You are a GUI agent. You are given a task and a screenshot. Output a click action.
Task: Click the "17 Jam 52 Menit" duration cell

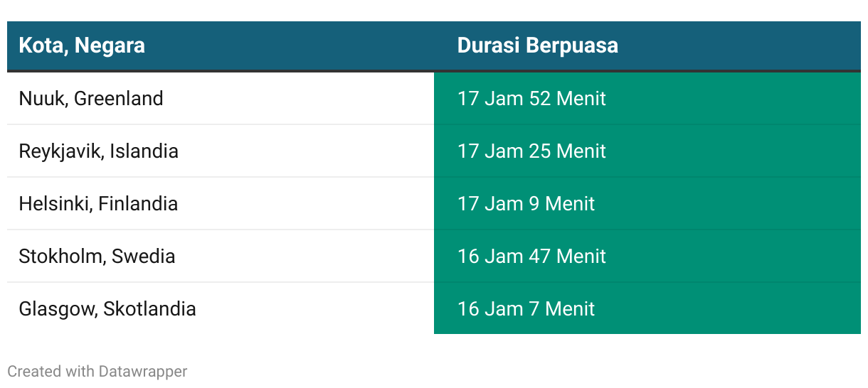click(x=647, y=98)
